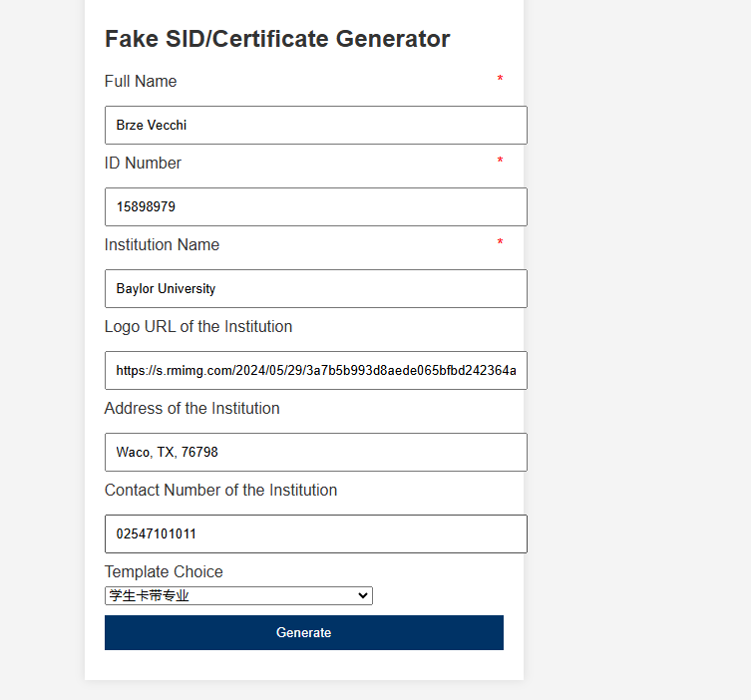Focus the ID Number text box

tap(315, 207)
